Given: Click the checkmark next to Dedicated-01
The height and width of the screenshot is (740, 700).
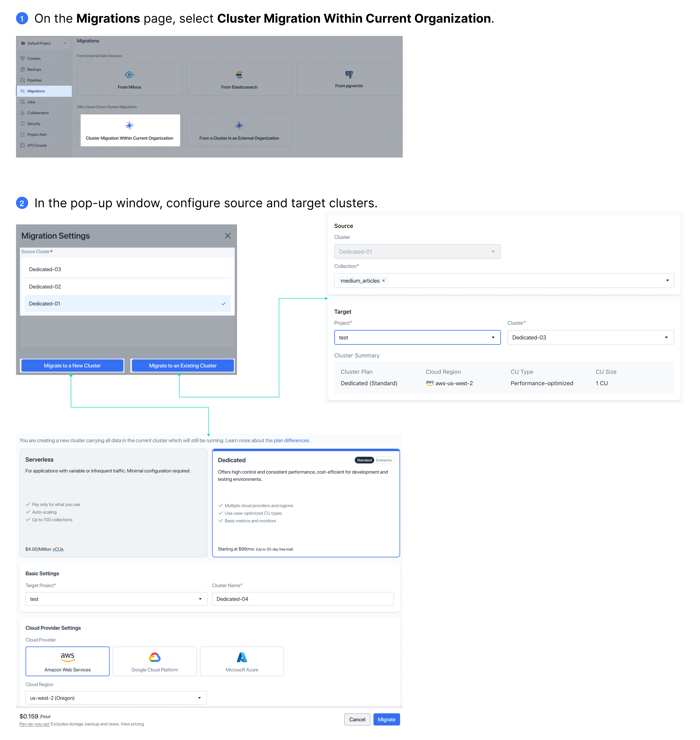Looking at the screenshot, I should (224, 304).
